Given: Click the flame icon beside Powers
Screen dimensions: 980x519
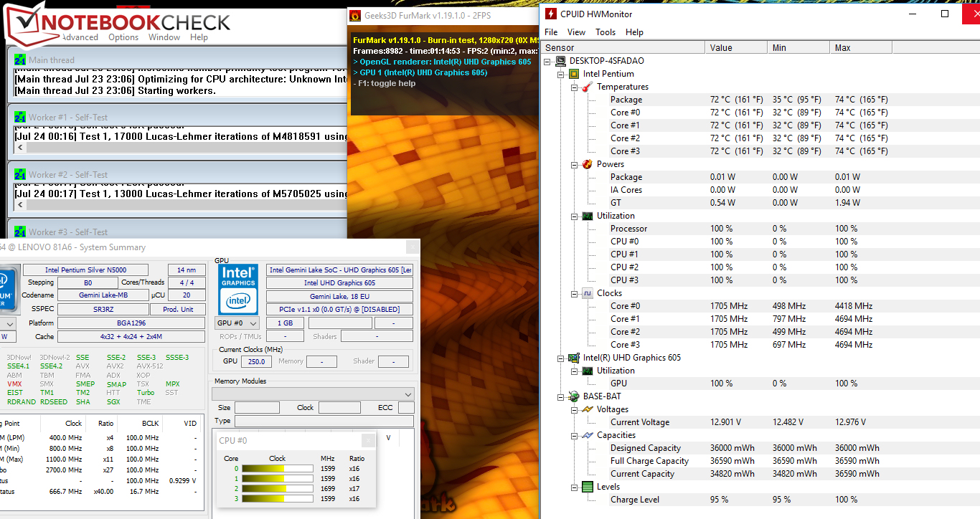Looking at the screenshot, I should point(587,164).
